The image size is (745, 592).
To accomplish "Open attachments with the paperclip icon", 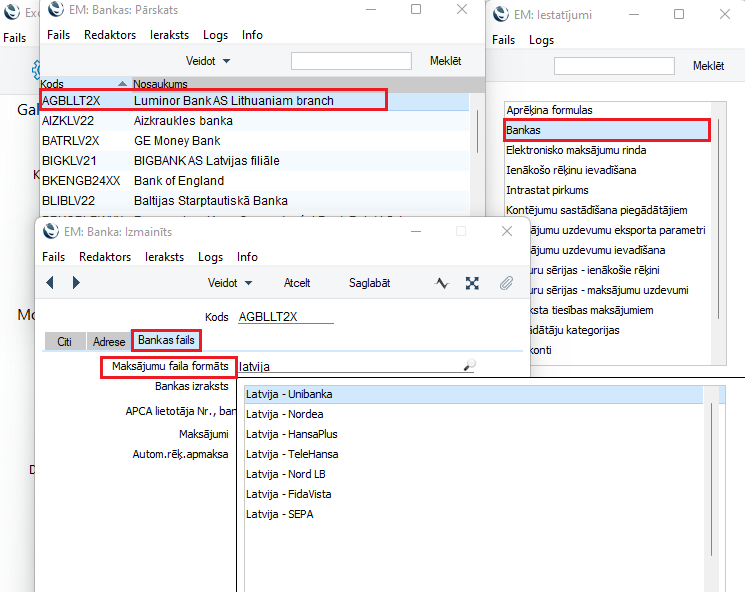I will (506, 283).
